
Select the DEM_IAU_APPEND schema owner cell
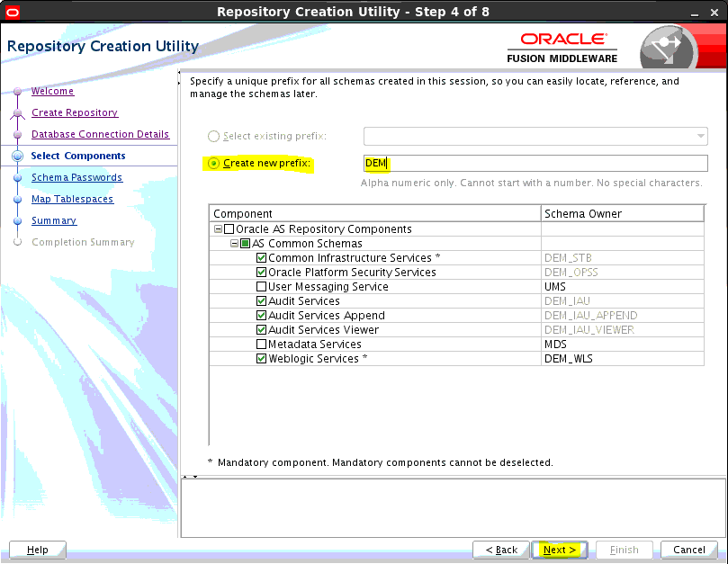click(x=623, y=315)
